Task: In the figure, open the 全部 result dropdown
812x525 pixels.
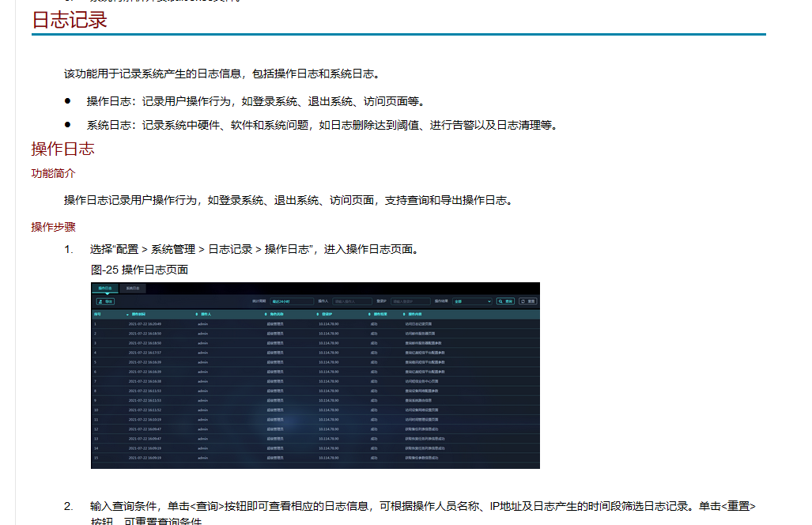Action: [x=472, y=301]
